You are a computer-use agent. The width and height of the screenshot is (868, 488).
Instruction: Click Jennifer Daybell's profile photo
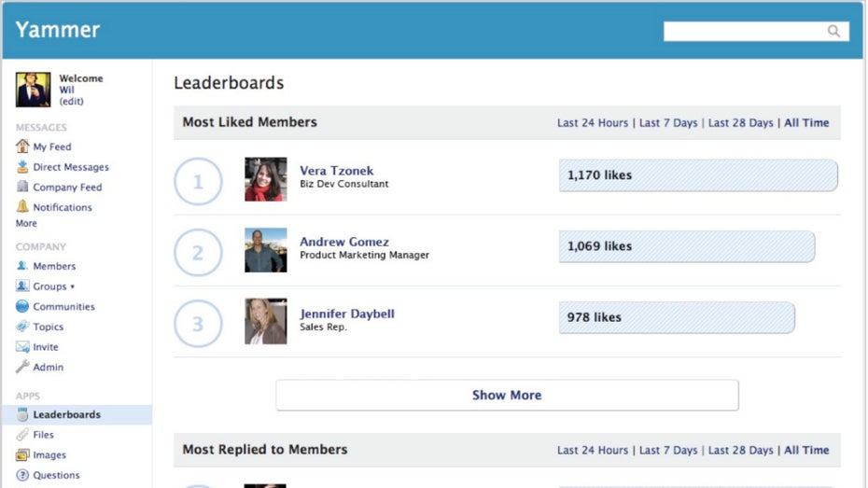tap(265, 321)
